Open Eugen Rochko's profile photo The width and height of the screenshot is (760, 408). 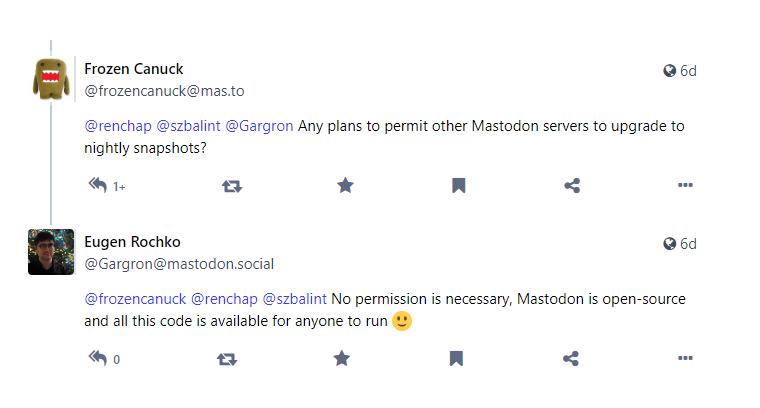[x=51, y=252]
